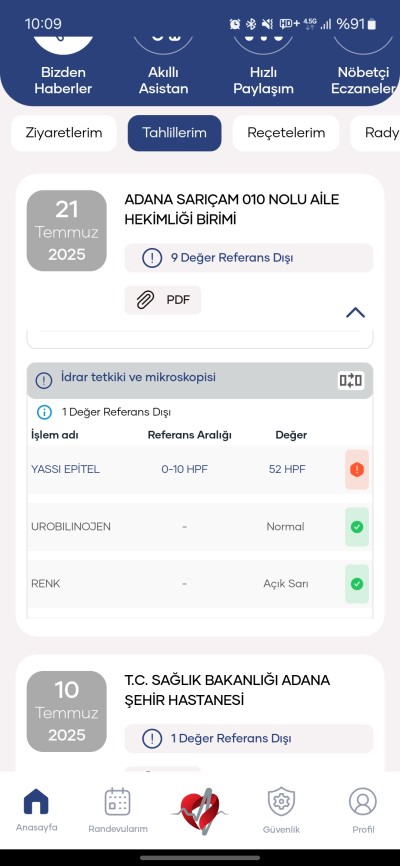The image size is (400, 866).
Task: Open Güvenlik shield icon
Action: pos(282,810)
